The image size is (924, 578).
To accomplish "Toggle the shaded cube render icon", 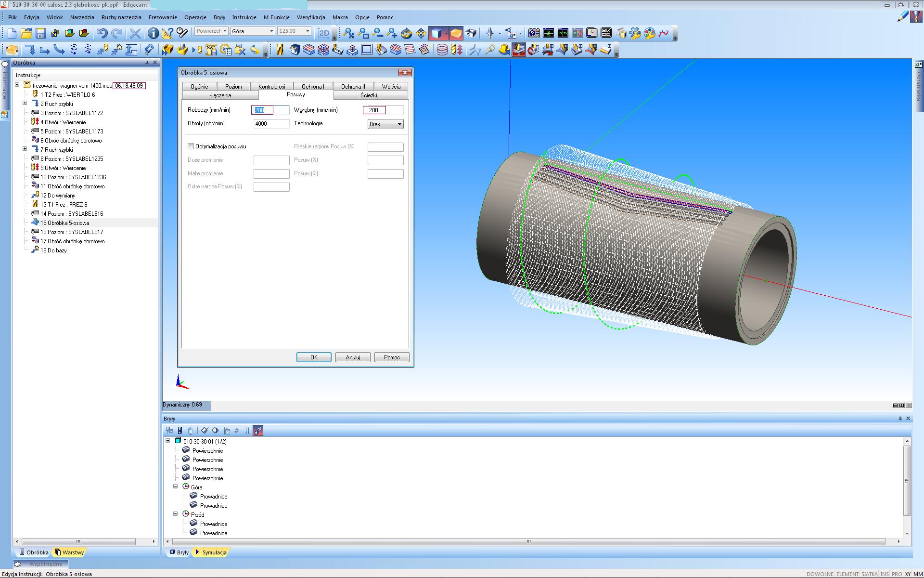I will click(x=436, y=33).
